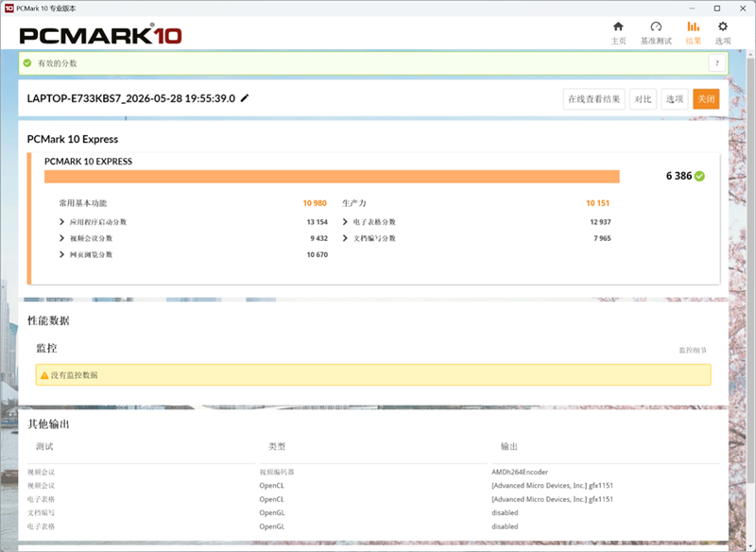Image resolution: width=756 pixels, height=552 pixels.
Task: Maximize the PCMark 10 window
Action: tap(717, 9)
